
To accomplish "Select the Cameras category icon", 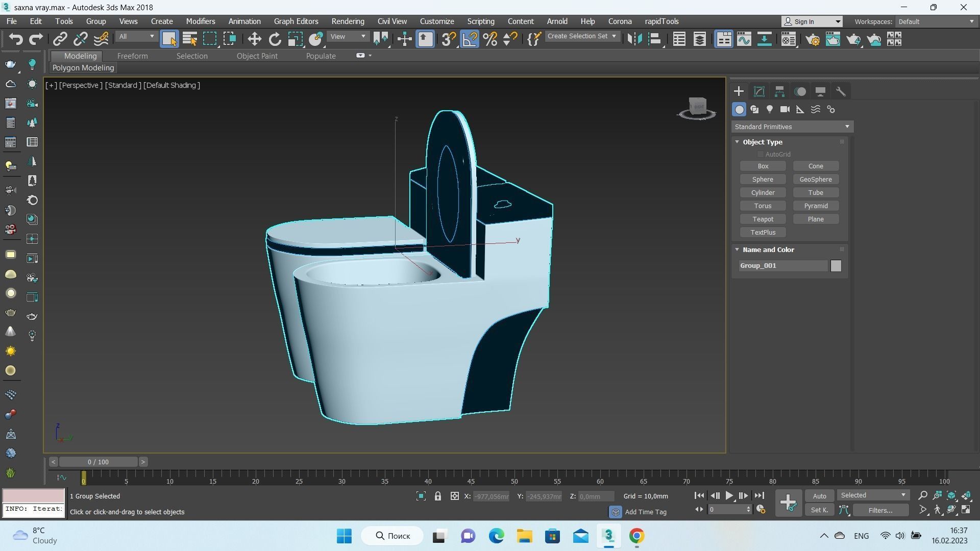I will pos(785,109).
